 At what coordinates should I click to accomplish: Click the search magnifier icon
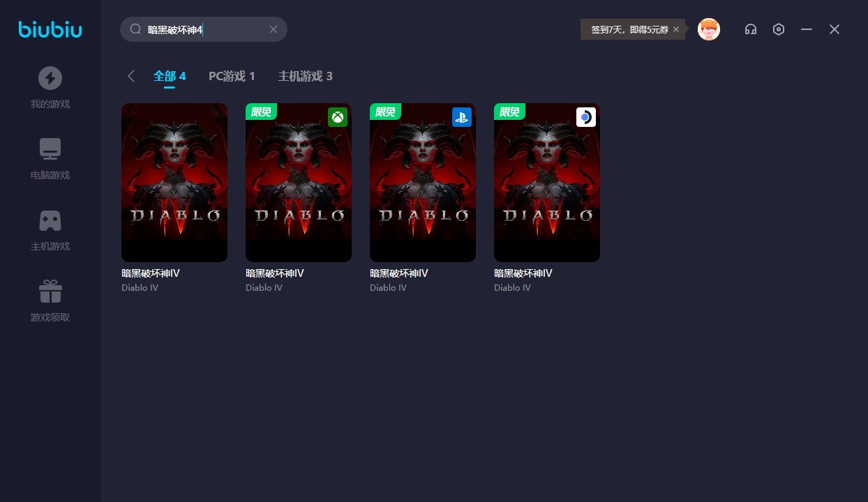[135, 29]
